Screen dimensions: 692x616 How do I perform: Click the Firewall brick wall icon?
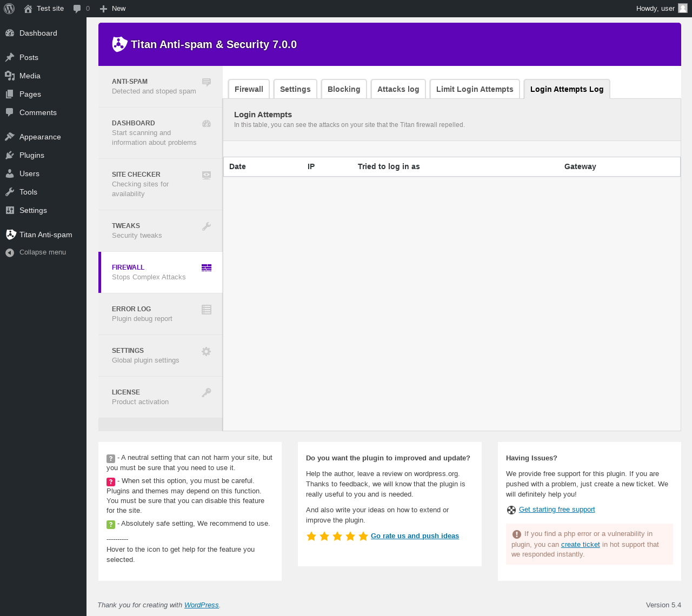pyautogui.click(x=207, y=268)
